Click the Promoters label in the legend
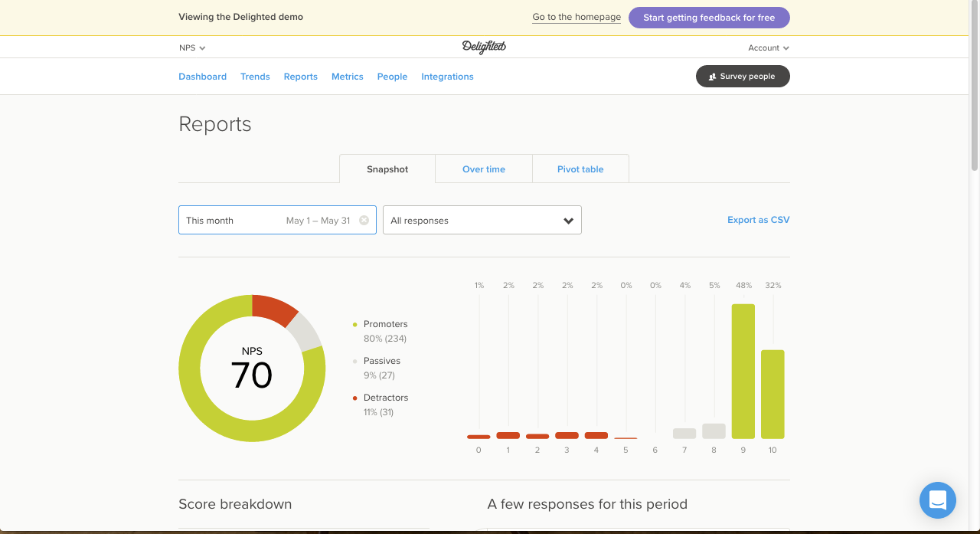This screenshot has width=980, height=534. coord(386,324)
